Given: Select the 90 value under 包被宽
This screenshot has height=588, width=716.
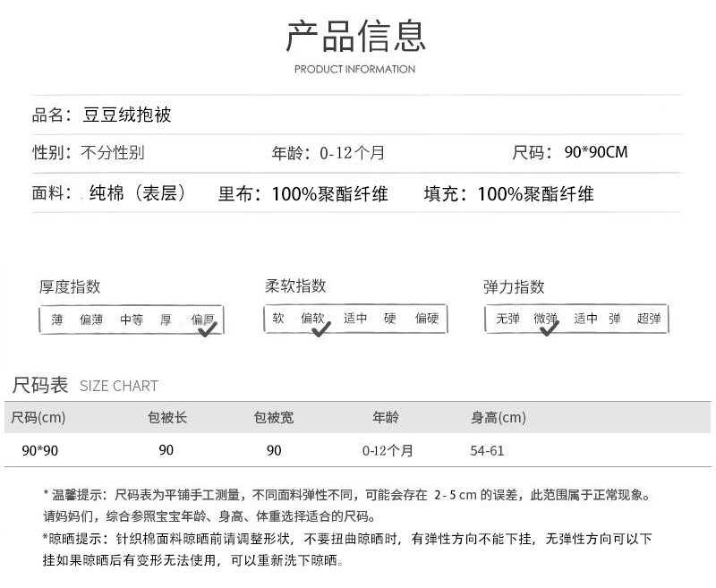Looking at the screenshot, I should pos(274,450).
